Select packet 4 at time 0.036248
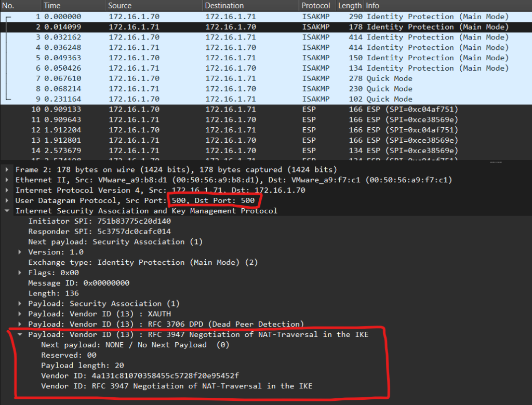This screenshot has height=405, width=532. click(266, 47)
